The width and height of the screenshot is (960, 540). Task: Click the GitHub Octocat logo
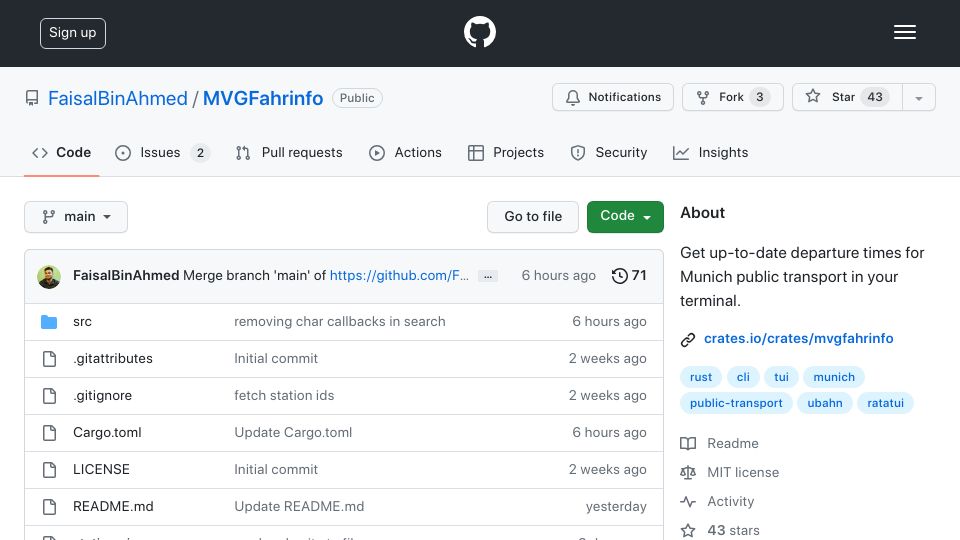[479, 32]
